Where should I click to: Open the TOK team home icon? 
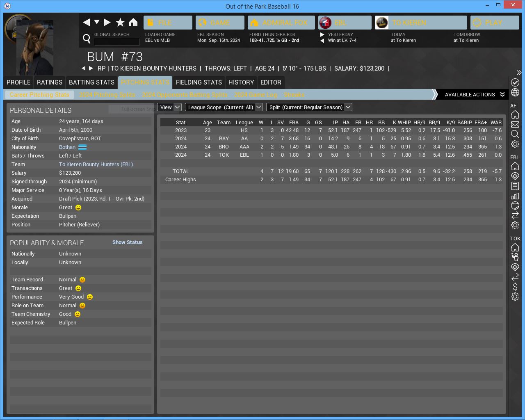tap(515, 247)
